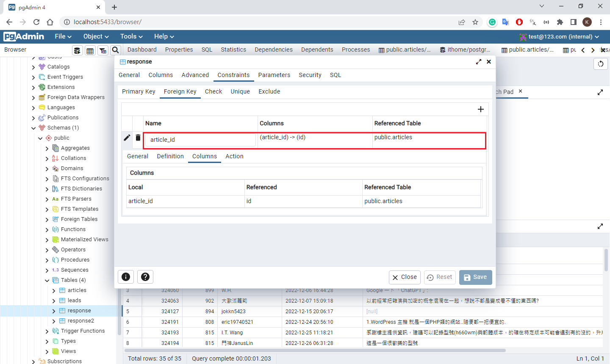Open the dialog help question mark button
Image resolution: width=610 pixels, height=364 pixels.
coord(145,277)
